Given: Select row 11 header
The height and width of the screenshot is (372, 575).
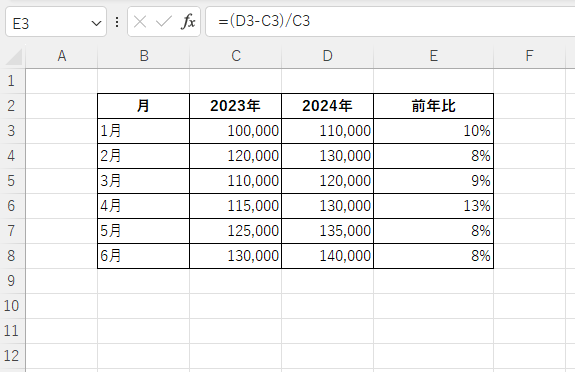Looking at the screenshot, I should 12,331.
